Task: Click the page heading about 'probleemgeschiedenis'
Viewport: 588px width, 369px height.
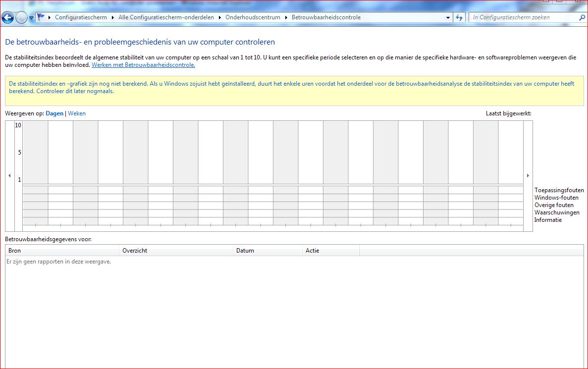Action: 140,42
